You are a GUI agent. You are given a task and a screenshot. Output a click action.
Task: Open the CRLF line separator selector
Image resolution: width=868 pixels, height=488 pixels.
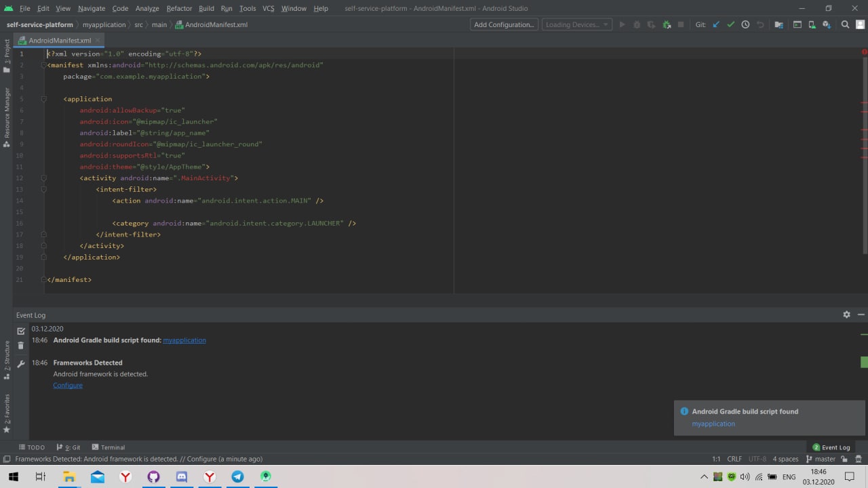734,459
